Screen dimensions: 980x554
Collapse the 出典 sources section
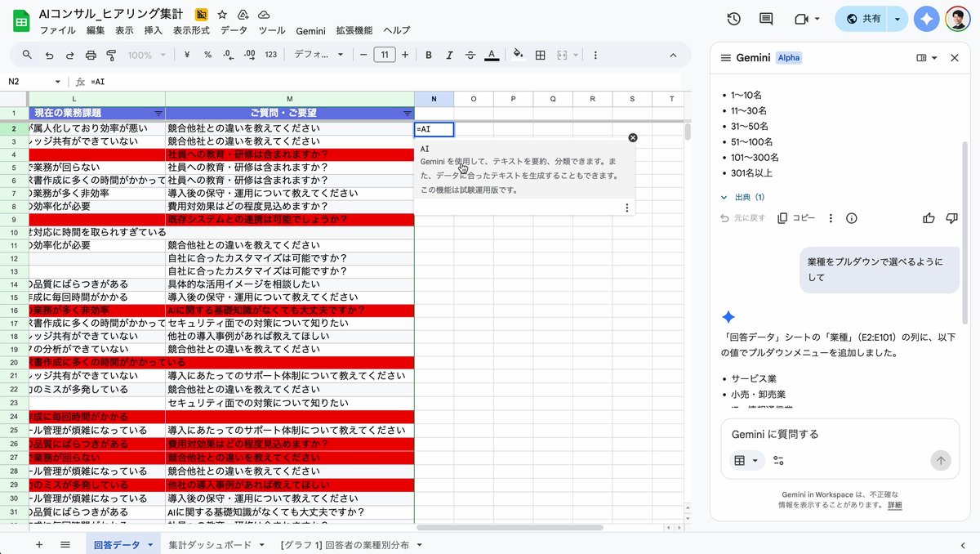(x=724, y=197)
